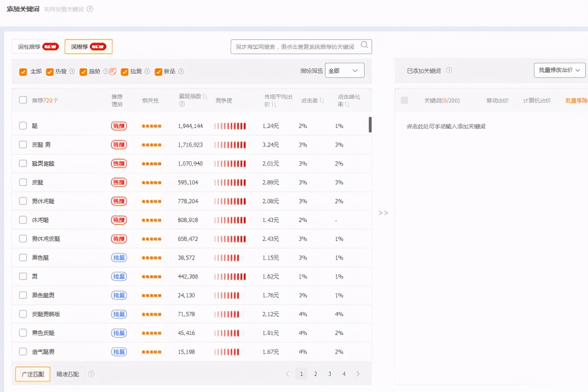Open the 全部 metrics display dropdown

[345, 70]
